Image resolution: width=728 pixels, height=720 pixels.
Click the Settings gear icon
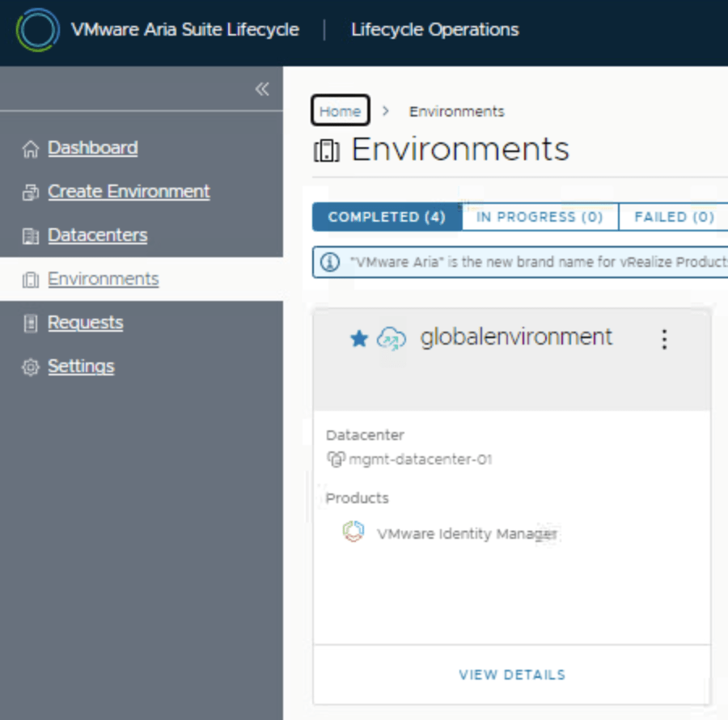tap(31, 367)
